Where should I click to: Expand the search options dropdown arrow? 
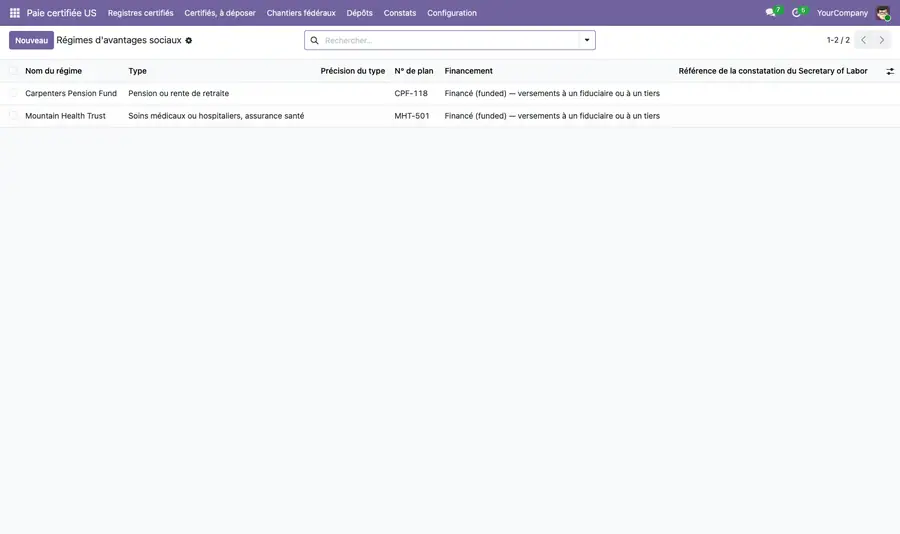587,40
